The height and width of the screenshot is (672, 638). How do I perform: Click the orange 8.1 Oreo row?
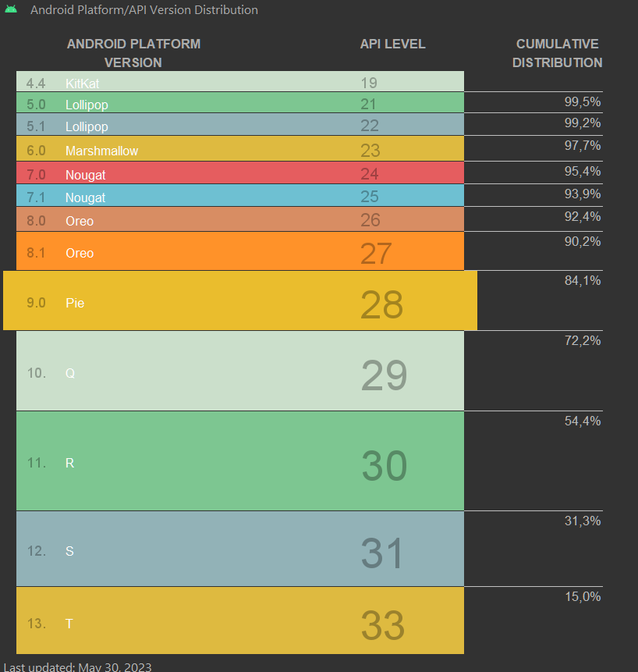click(x=239, y=252)
